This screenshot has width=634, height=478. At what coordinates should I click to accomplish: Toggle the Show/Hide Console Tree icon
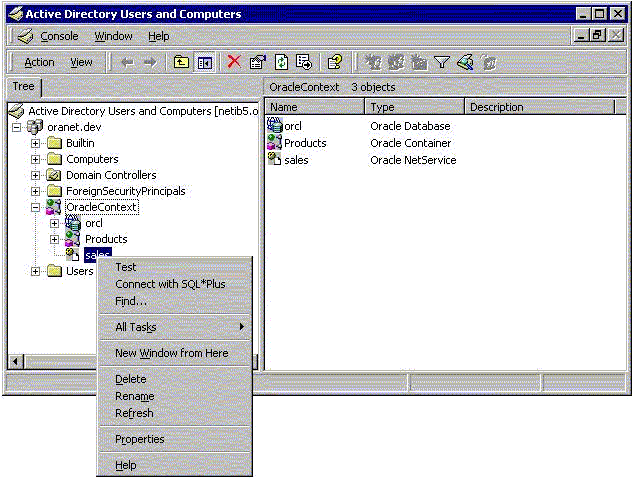coord(204,62)
